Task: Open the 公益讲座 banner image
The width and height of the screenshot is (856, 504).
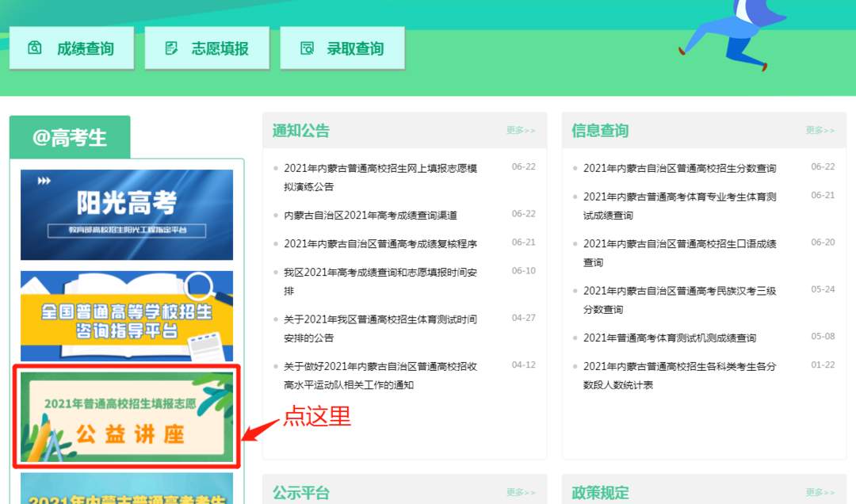Action: [x=127, y=417]
